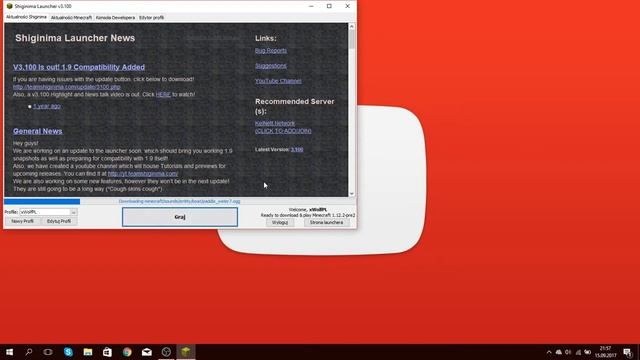Open the Bug Reports link

pos(271,51)
